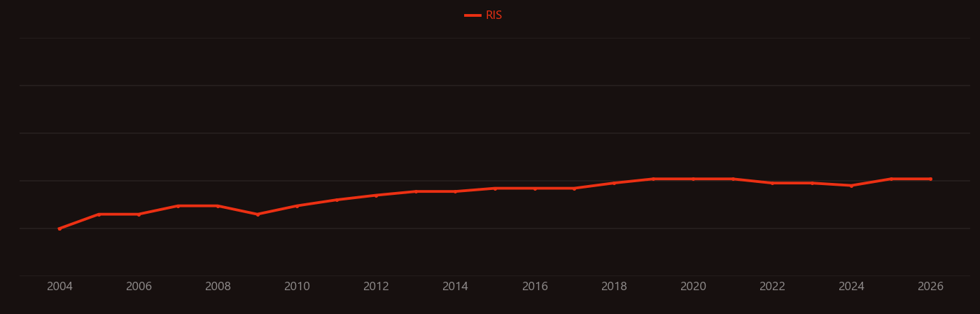Click the 2016 data point on the line
The height and width of the screenshot is (314, 980).
pyautogui.click(x=535, y=189)
